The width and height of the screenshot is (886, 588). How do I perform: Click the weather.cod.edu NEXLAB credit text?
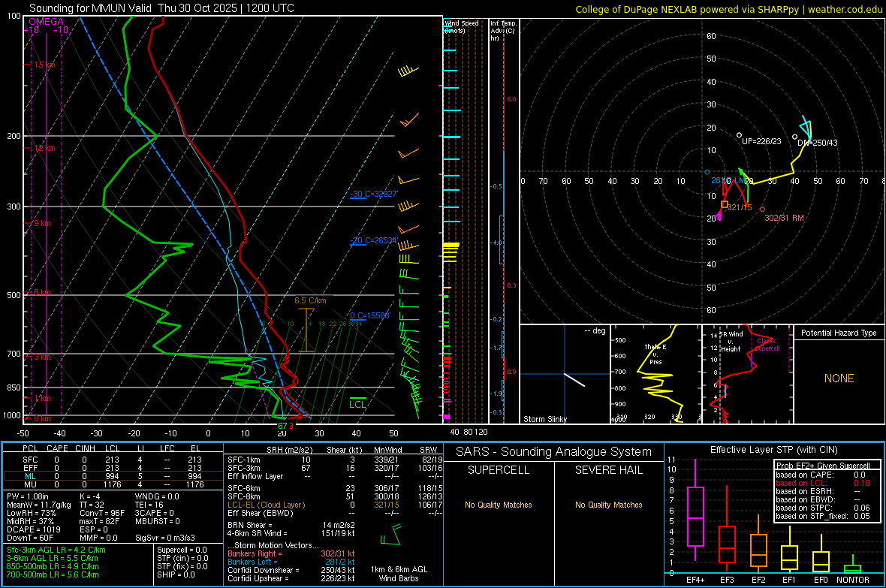[x=728, y=9]
